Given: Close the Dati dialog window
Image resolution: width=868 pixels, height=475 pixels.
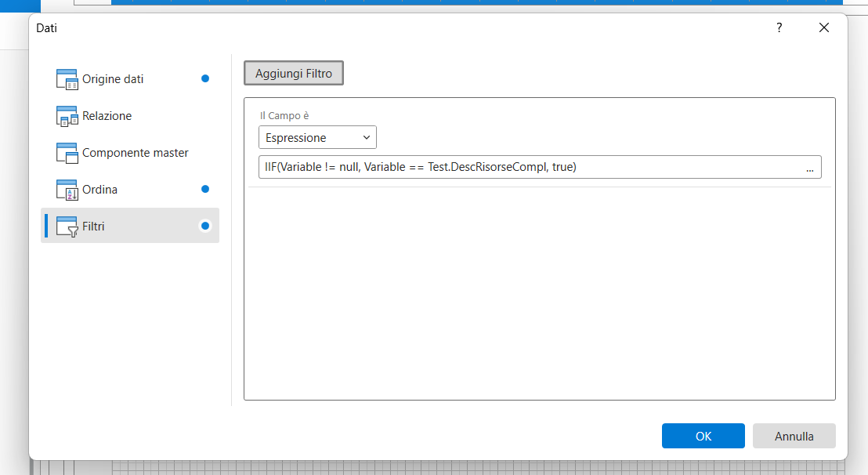Looking at the screenshot, I should [x=823, y=28].
